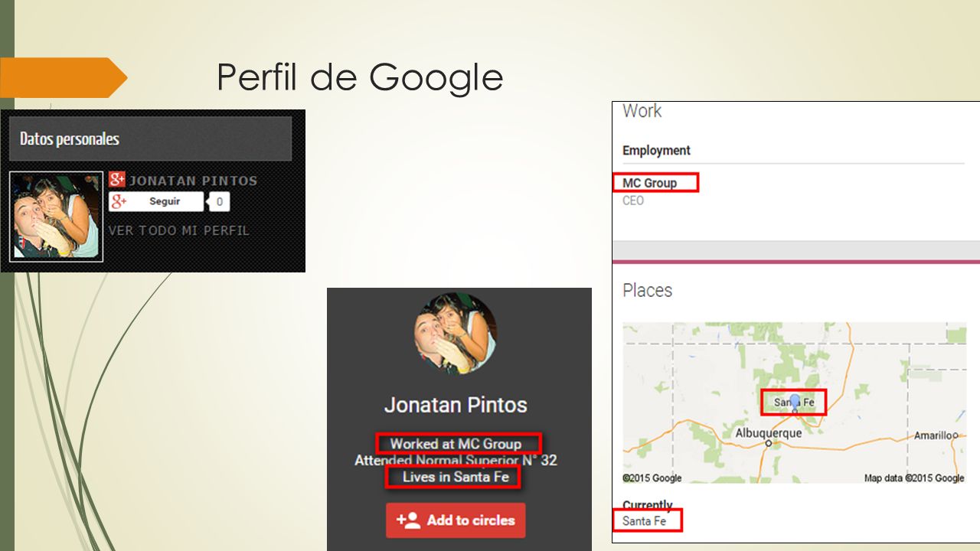The image size is (980, 551).
Task: Click the Map data ©2015 Google notice
Action: point(914,478)
